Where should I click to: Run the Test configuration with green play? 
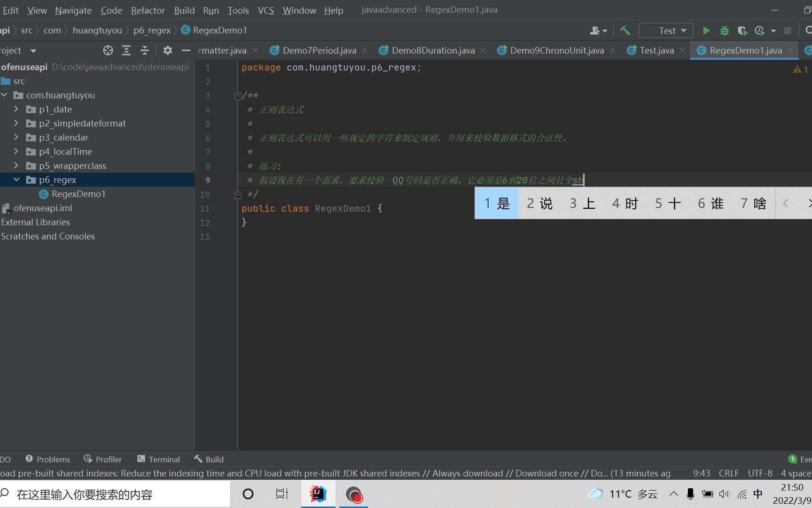point(706,31)
